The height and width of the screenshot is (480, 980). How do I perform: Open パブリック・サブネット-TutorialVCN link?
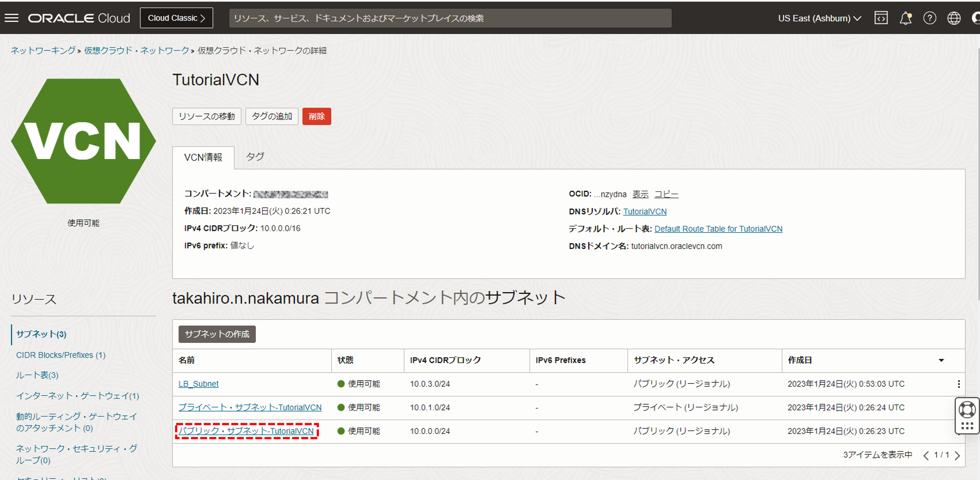click(x=246, y=431)
